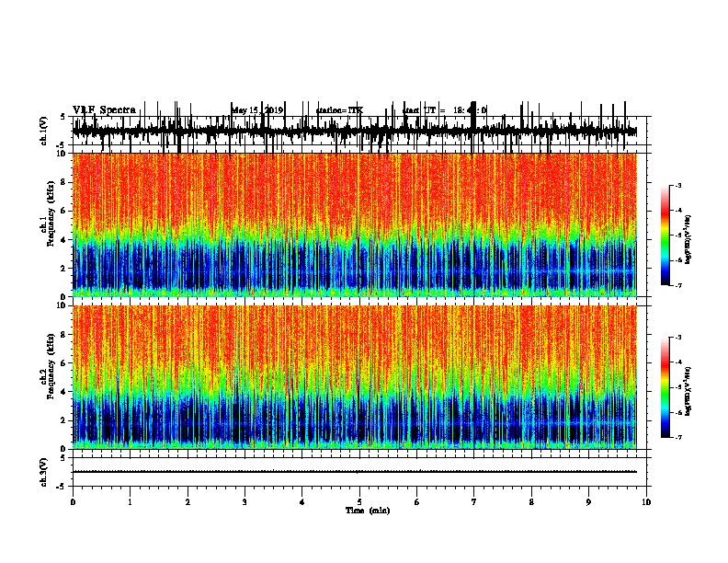Click the "May 15, 2019" date text
Screen dimensions: 728x563
pos(257,110)
